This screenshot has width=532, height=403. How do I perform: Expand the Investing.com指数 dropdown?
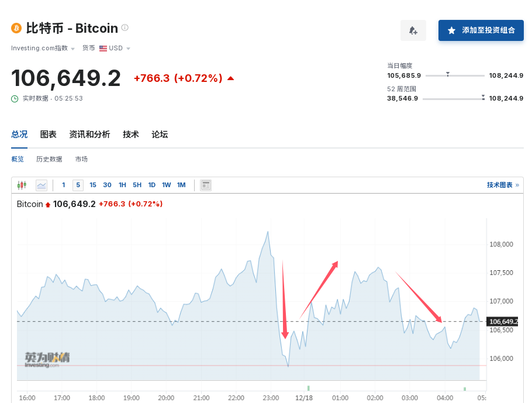point(72,49)
